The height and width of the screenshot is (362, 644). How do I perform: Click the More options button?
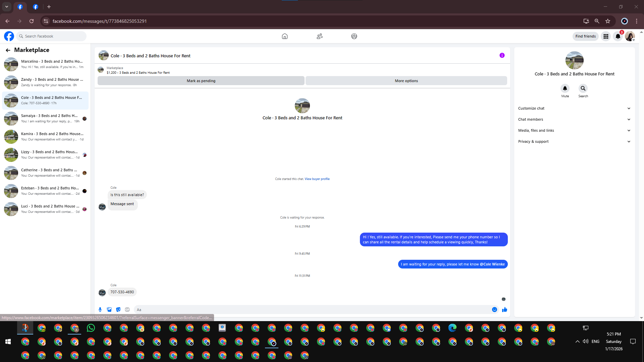click(x=406, y=81)
